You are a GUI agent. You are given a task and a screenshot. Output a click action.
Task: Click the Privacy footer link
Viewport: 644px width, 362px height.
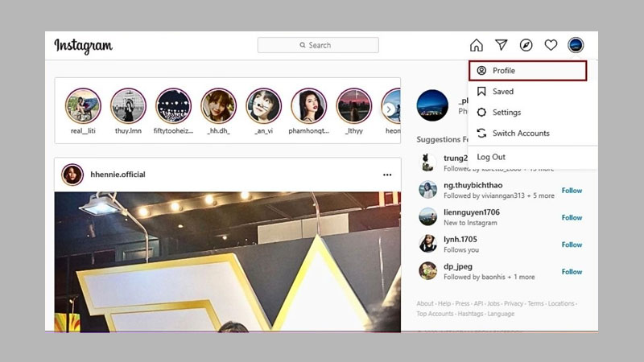point(514,304)
